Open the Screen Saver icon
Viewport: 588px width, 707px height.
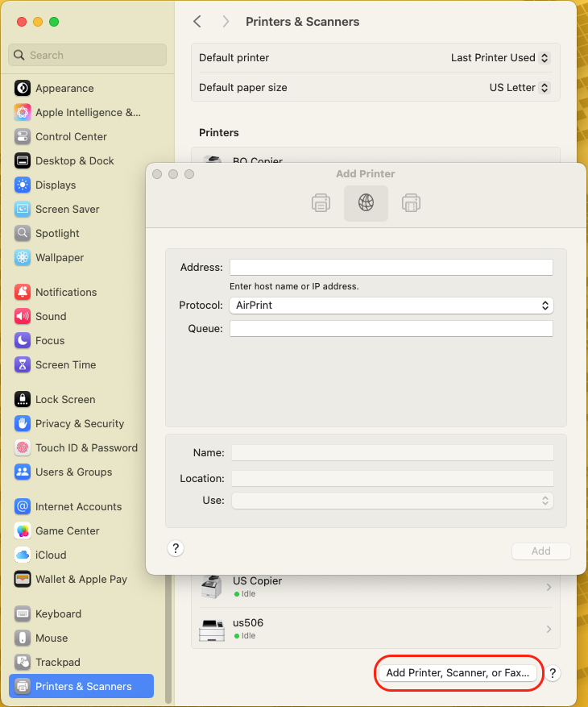[22, 209]
